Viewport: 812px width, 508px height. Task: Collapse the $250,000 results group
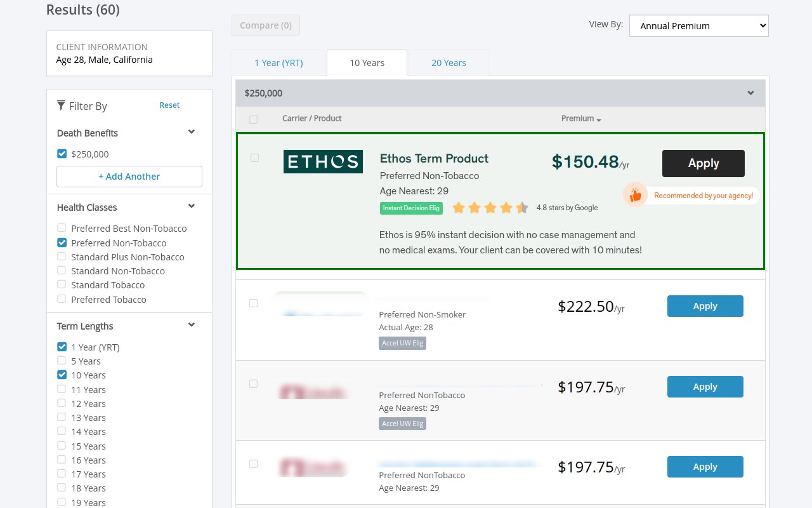[750, 93]
